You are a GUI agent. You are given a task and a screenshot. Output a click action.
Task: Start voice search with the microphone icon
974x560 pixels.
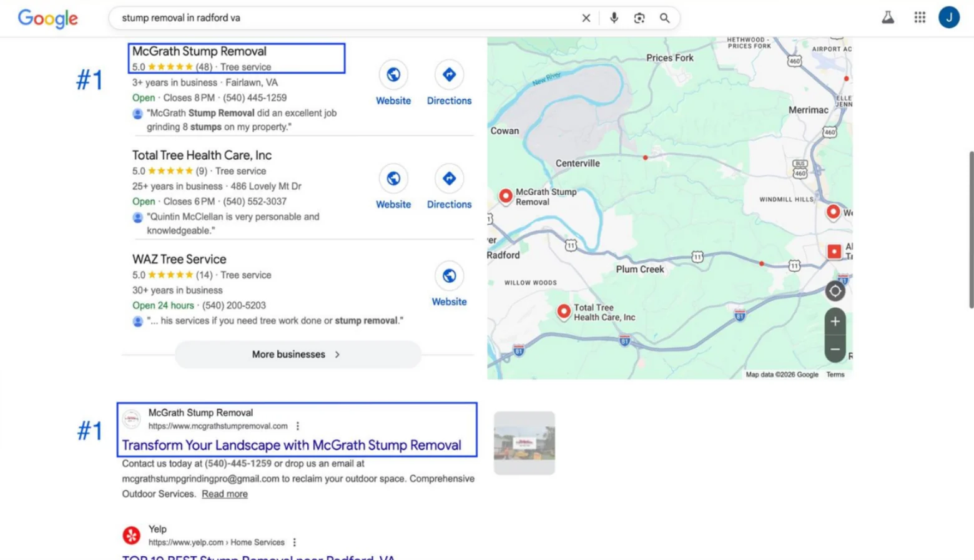point(614,18)
